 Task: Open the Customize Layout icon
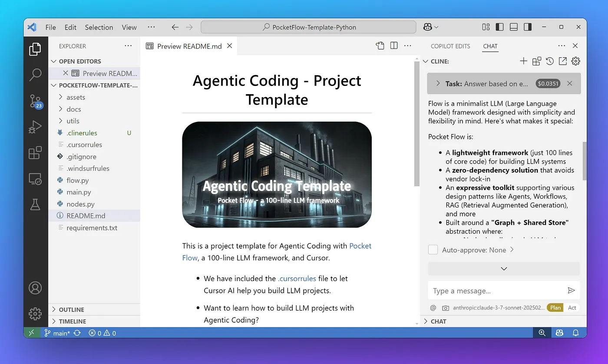click(486, 27)
